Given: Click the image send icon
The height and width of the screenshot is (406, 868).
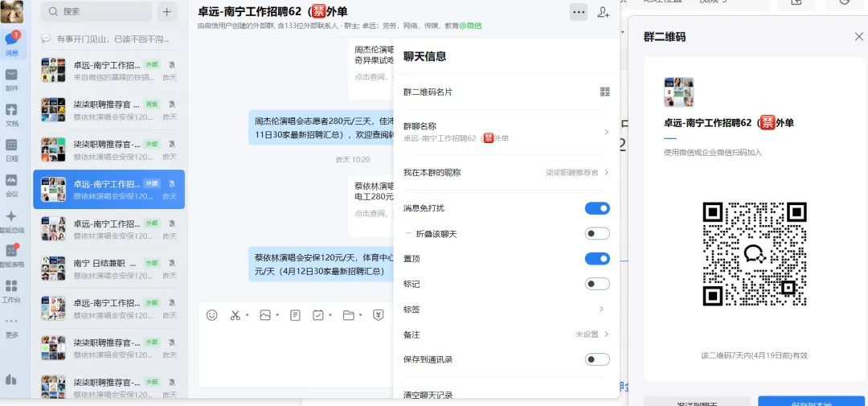Looking at the screenshot, I should [265, 315].
